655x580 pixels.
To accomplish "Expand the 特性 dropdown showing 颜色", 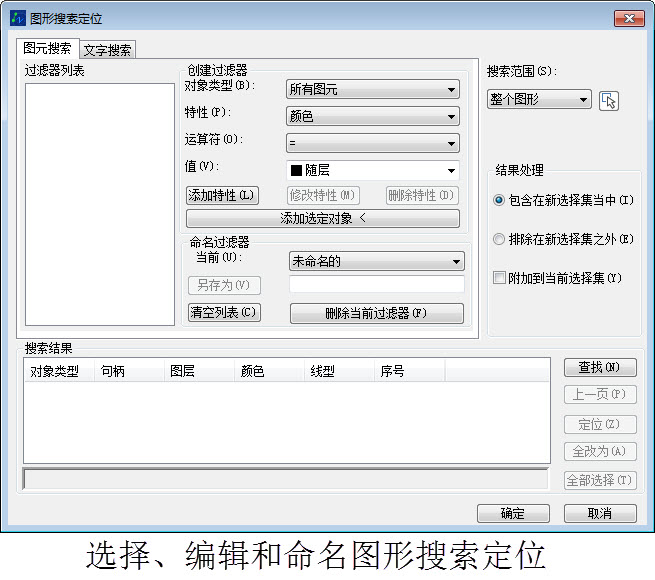I will (372, 116).
